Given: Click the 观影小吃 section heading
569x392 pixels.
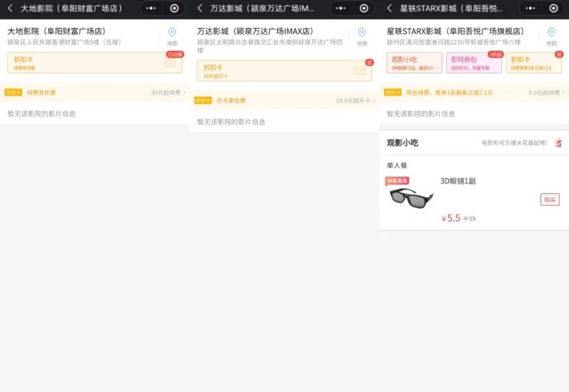Looking at the screenshot, I should 402,143.
